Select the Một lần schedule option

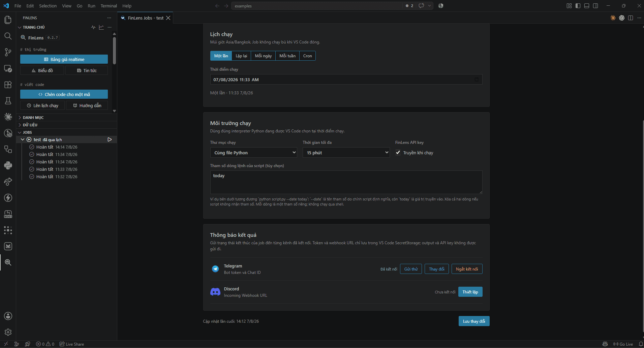(221, 56)
